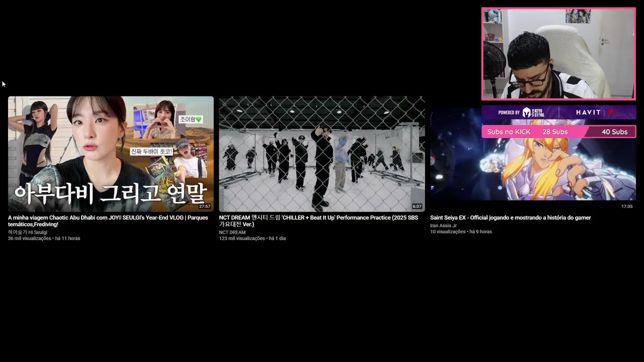
Task: Click '10 visualizações • há 9 horas' text
Action: pyautogui.click(x=461, y=232)
